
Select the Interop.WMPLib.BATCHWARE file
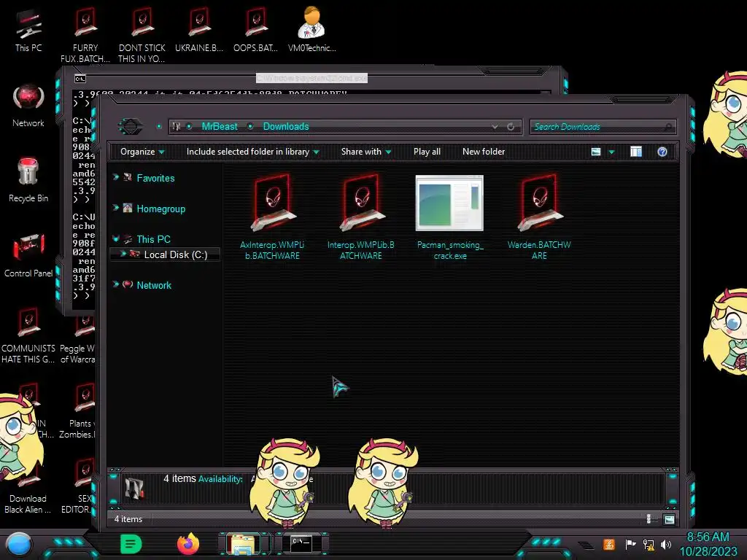click(361, 217)
